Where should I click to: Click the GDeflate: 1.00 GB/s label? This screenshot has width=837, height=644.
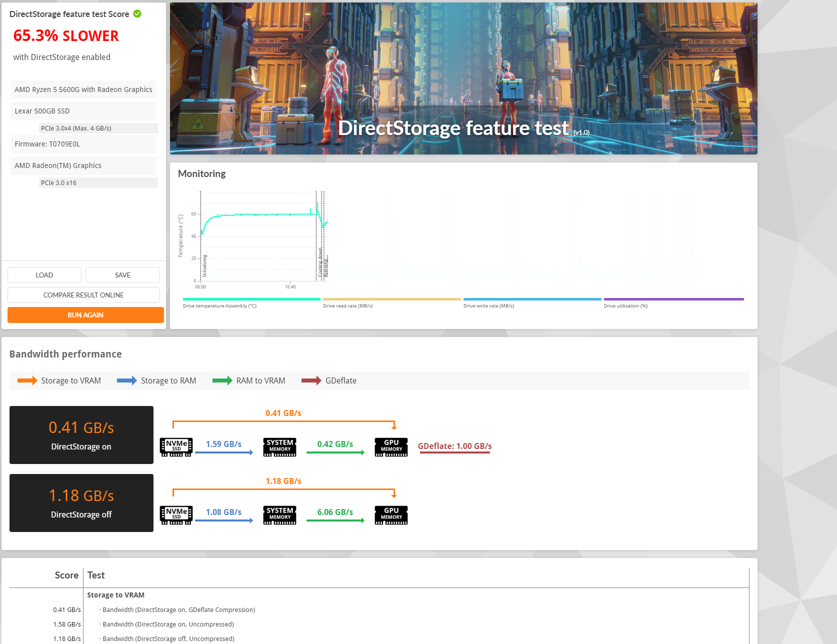(454, 446)
